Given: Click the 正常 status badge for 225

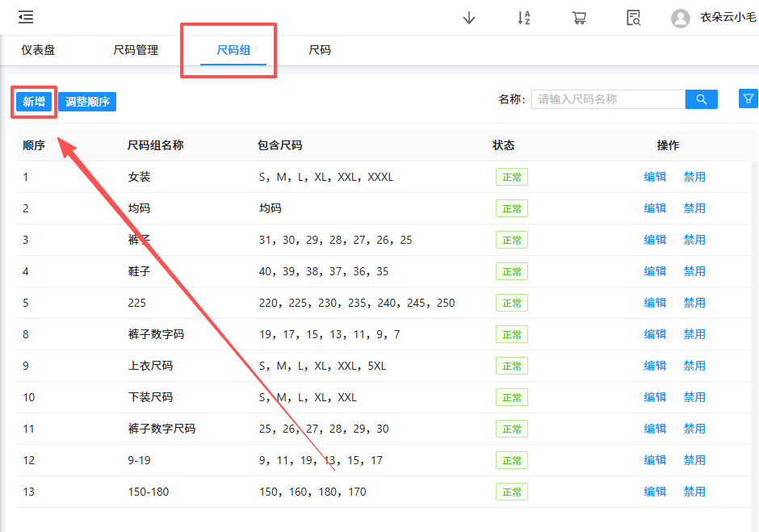Looking at the screenshot, I should pyautogui.click(x=511, y=303).
